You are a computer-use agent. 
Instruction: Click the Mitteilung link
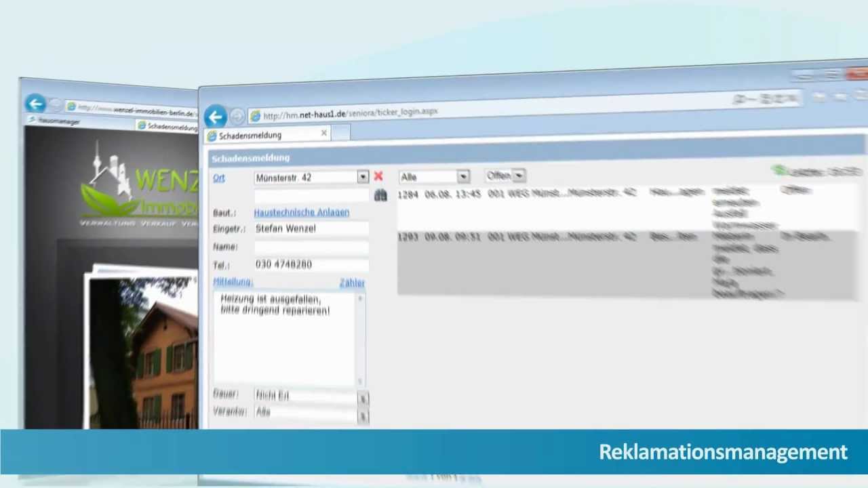pos(233,281)
